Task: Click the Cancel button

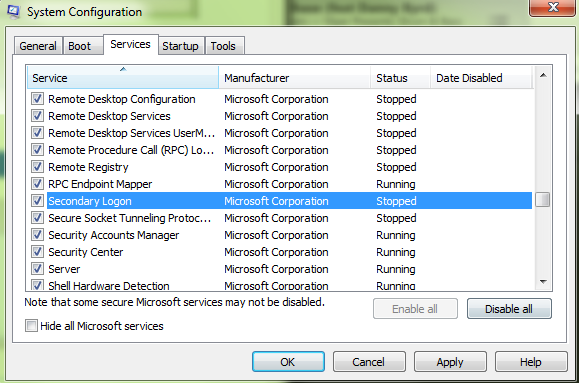Action: pyautogui.click(x=369, y=362)
